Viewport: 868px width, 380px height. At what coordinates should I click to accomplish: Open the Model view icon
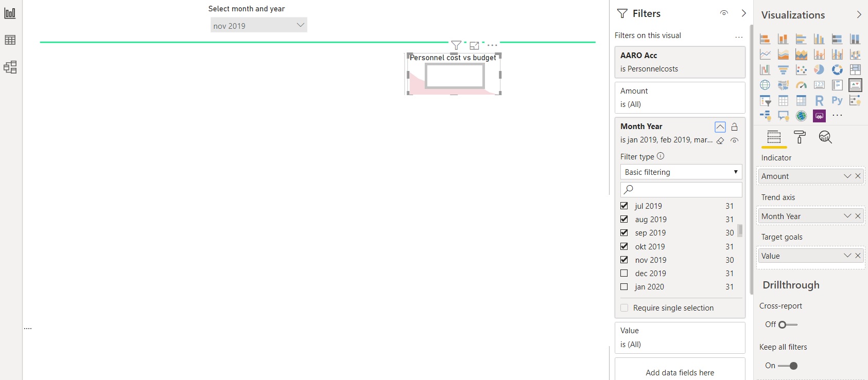coord(10,67)
